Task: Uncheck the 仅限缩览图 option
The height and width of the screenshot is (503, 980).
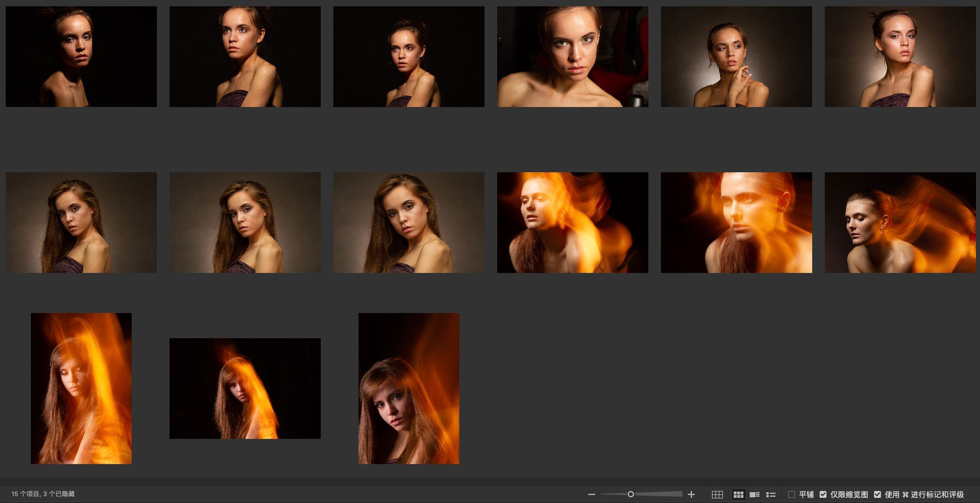Action: (x=823, y=494)
